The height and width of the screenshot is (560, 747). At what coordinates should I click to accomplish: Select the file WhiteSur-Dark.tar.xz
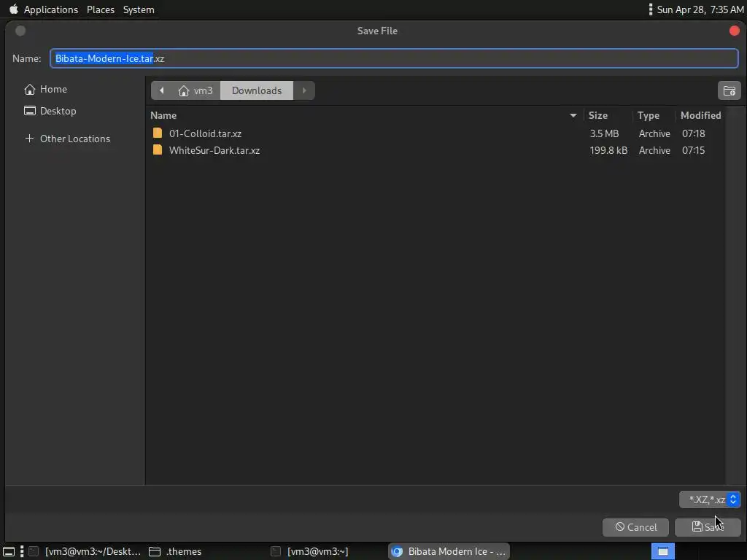click(214, 150)
